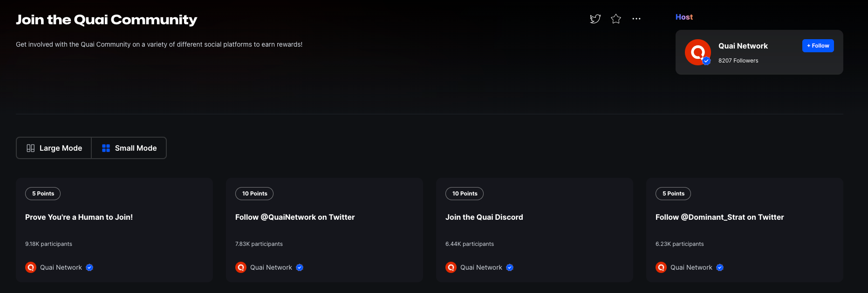868x293 pixels.
Task: Switch to Small Mode view
Action: pos(129,148)
